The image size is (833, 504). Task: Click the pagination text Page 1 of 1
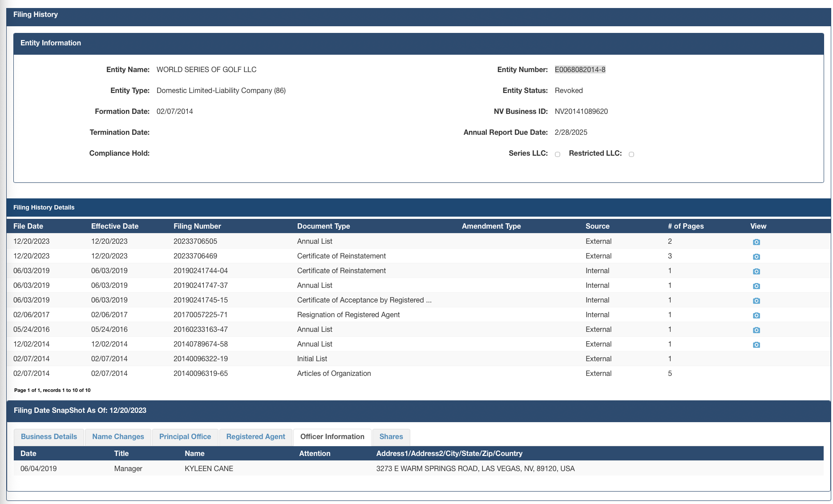click(x=52, y=390)
